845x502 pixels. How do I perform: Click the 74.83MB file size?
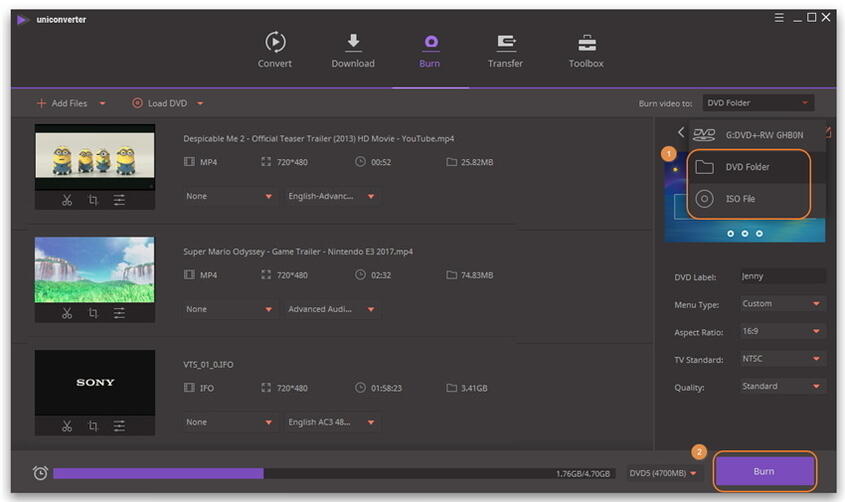pos(477,275)
